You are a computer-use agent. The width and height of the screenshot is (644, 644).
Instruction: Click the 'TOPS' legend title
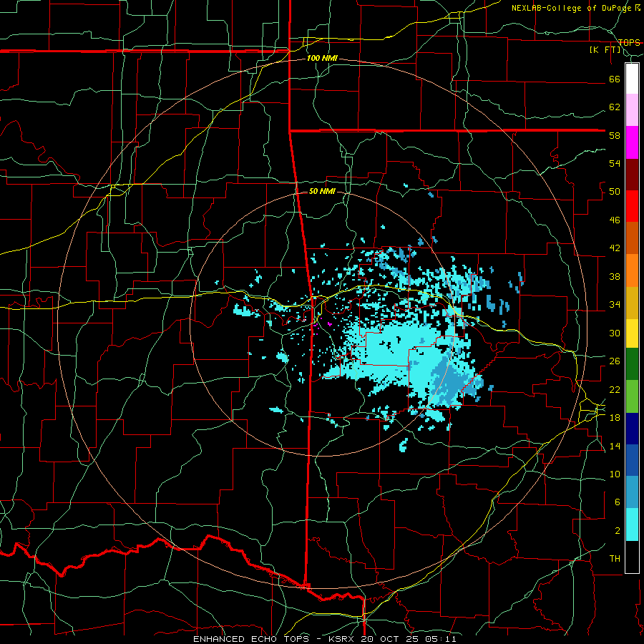point(629,43)
